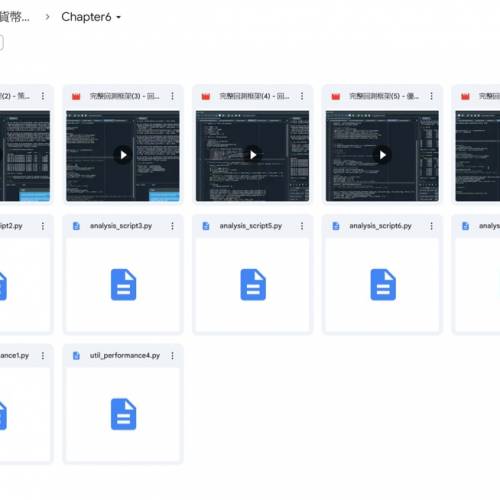Select the util_performance4.py file name
Image resolution: width=500 pixels, height=500 pixels.
[x=125, y=356]
